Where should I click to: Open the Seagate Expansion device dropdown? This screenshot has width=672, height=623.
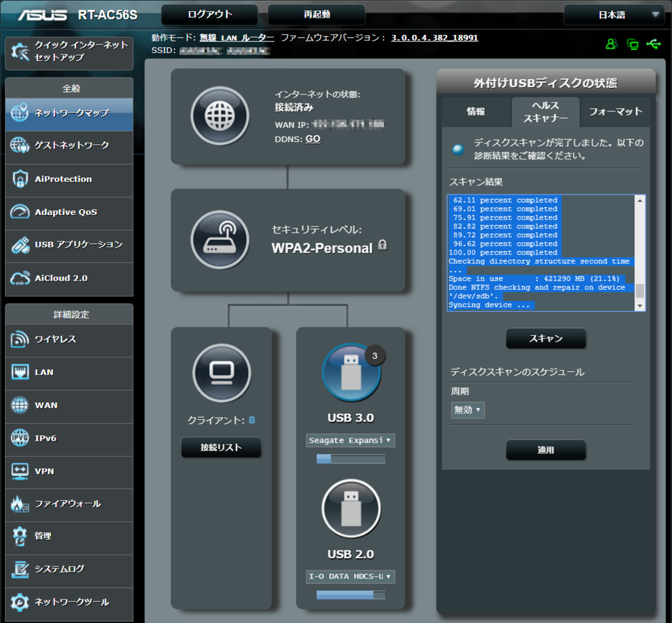pos(350,441)
